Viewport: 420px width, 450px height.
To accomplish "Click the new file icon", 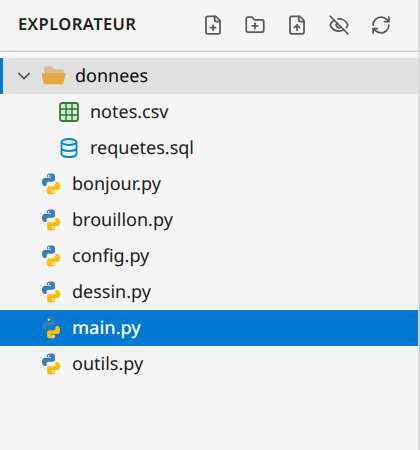I will click(x=213, y=25).
